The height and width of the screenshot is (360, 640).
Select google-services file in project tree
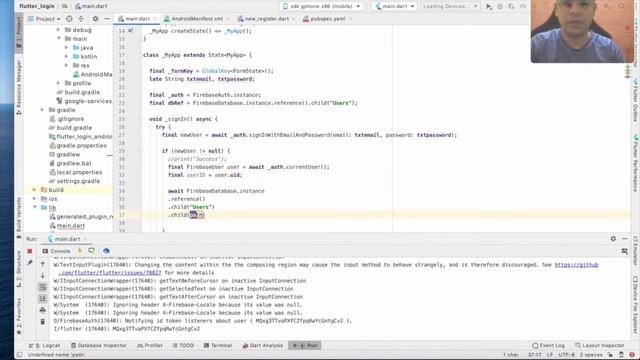[84, 101]
